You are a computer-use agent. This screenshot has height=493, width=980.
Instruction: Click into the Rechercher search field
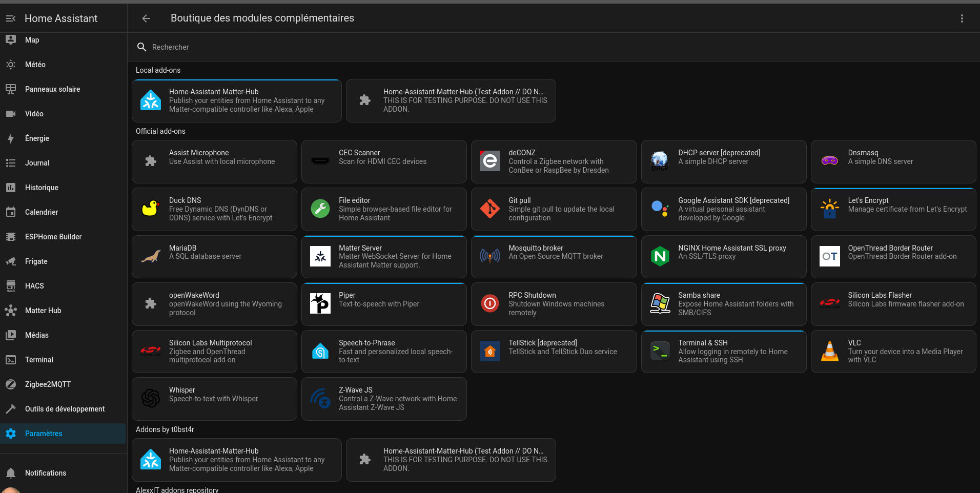pyautogui.click(x=554, y=47)
